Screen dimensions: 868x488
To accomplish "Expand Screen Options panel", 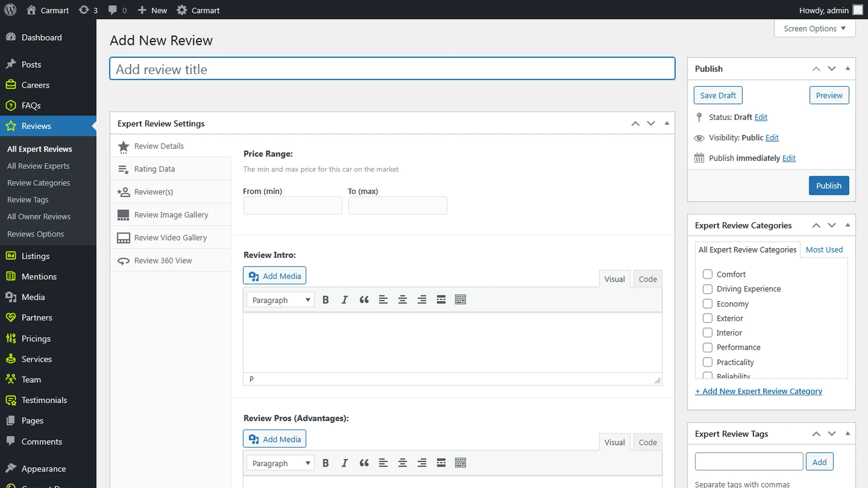I will coord(815,28).
